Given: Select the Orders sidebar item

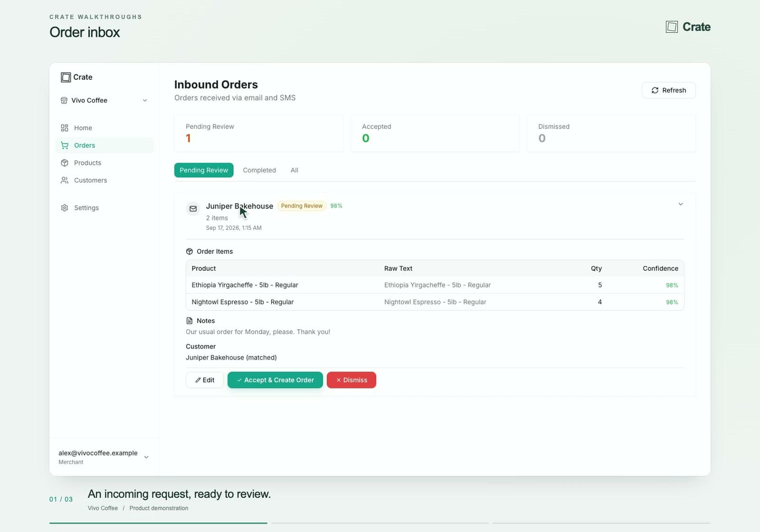Looking at the screenshot, I should [x=104, y=145].
